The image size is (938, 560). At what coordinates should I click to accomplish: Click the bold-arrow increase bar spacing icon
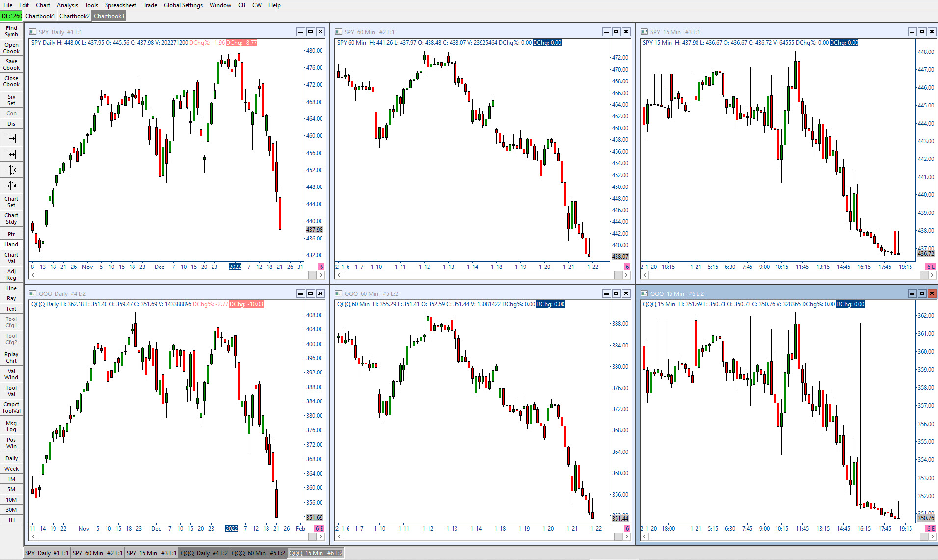coord(11,154)
